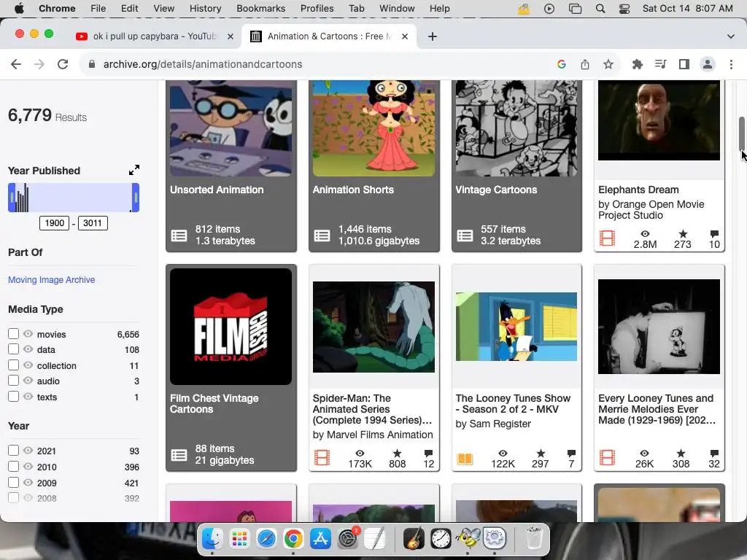Open the Profiles menu
Image resolution: width=747 pixels, height=560 pixels.
317,9
